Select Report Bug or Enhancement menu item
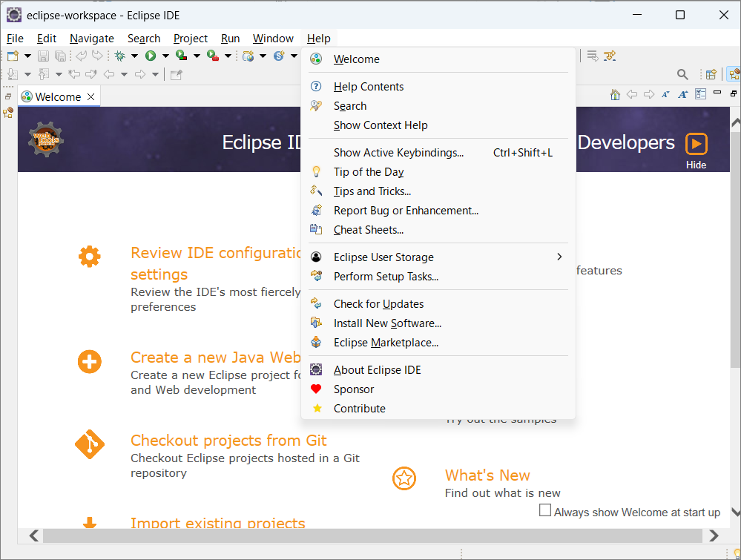 pos(438,211)
